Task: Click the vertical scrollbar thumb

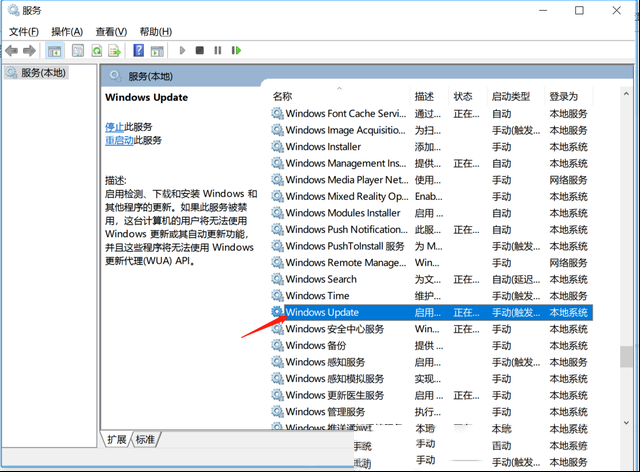Action: click(626, 356)
